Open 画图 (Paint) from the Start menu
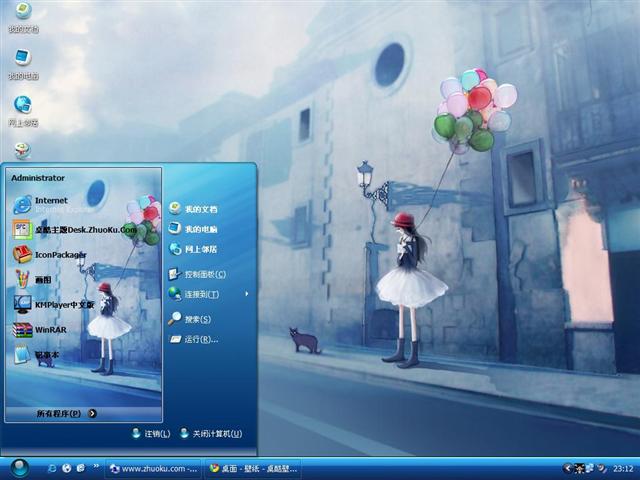Screen dimensions: 640x480 pos(45,279)
